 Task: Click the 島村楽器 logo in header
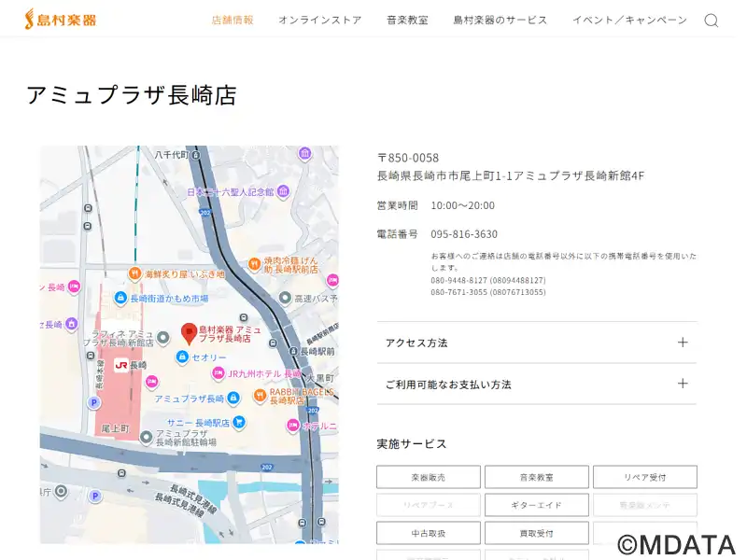[61, 19]
